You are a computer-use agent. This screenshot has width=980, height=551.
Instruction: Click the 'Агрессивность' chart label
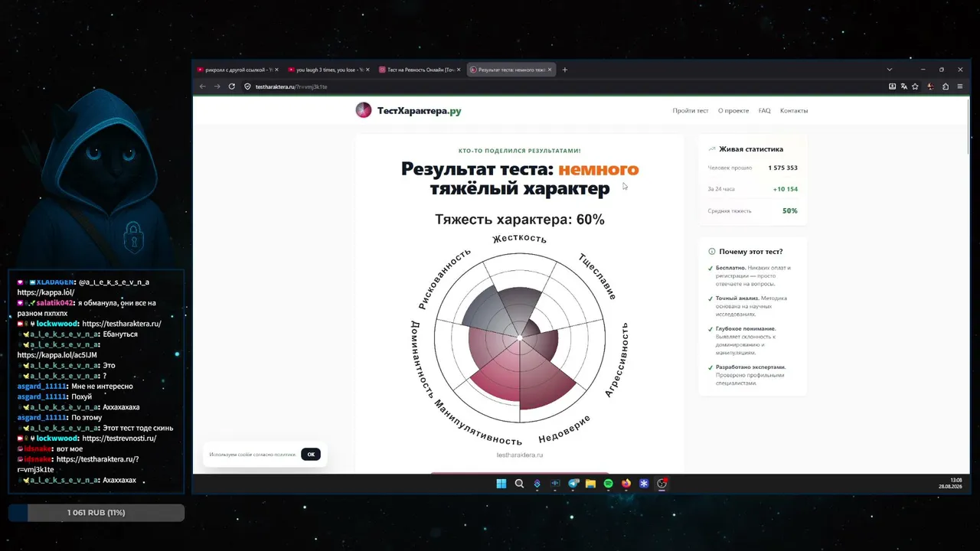tap(617, 360)
